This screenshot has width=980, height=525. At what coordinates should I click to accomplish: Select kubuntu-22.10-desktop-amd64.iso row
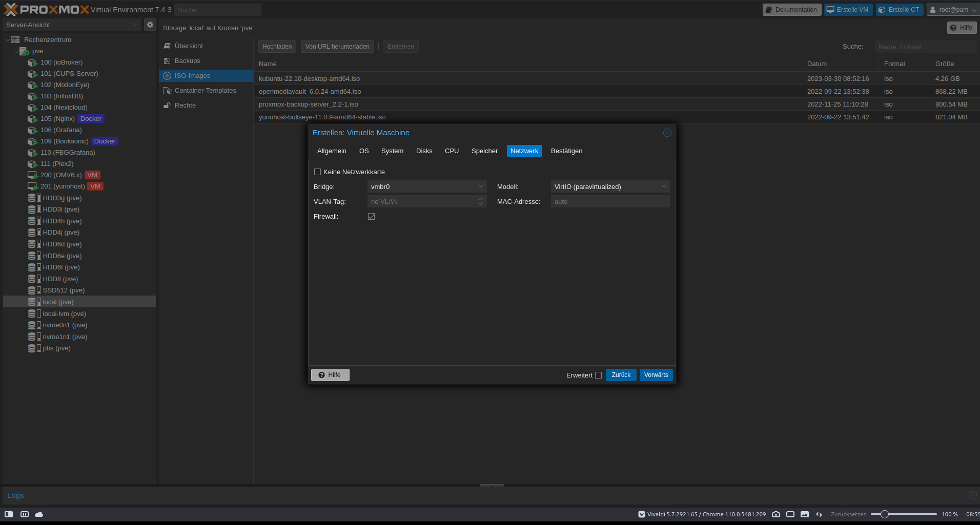[x=617, y=79]
